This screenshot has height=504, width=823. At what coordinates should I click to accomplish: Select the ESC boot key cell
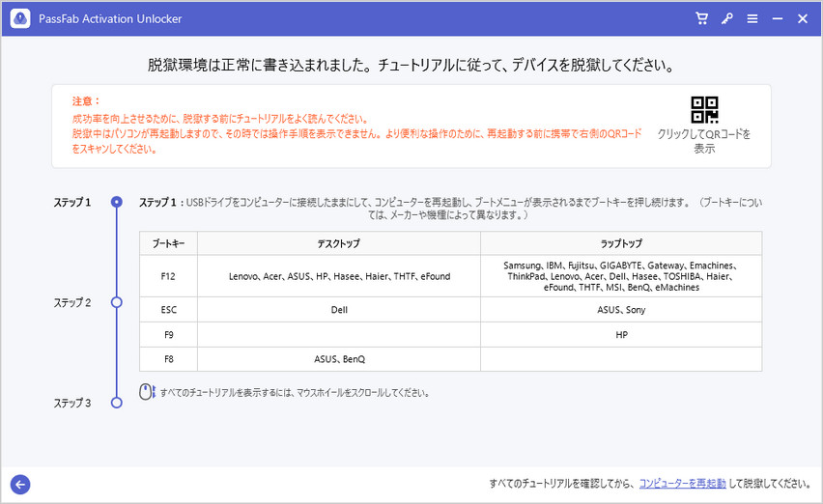coord(168,310)
